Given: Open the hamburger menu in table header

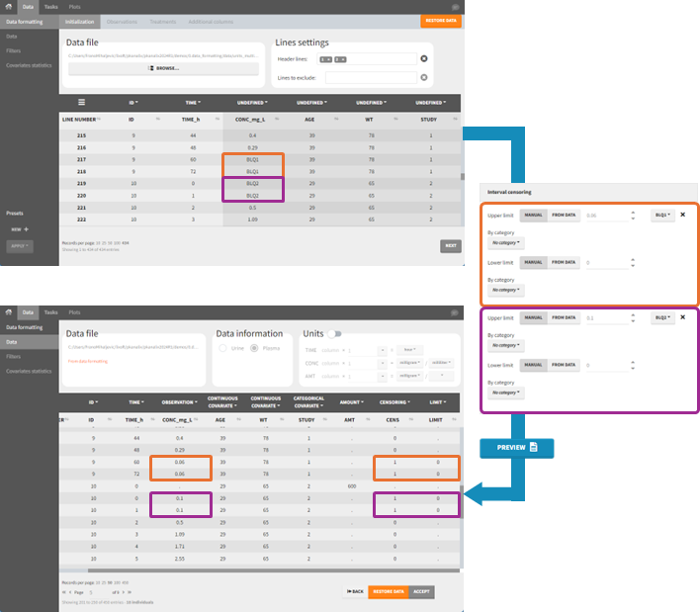Looking at the screenshot, I should 82,102.
